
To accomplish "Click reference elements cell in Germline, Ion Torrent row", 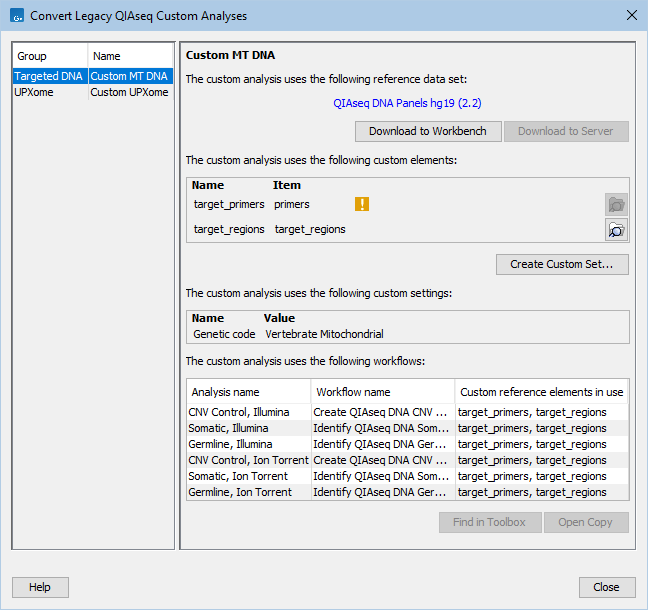I will click(542, 492).
